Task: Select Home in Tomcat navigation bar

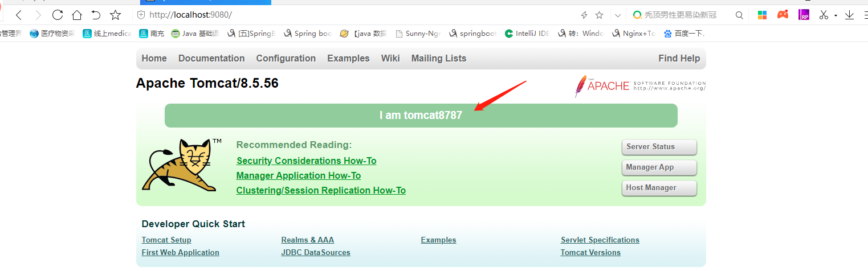Action: (154, 58)
